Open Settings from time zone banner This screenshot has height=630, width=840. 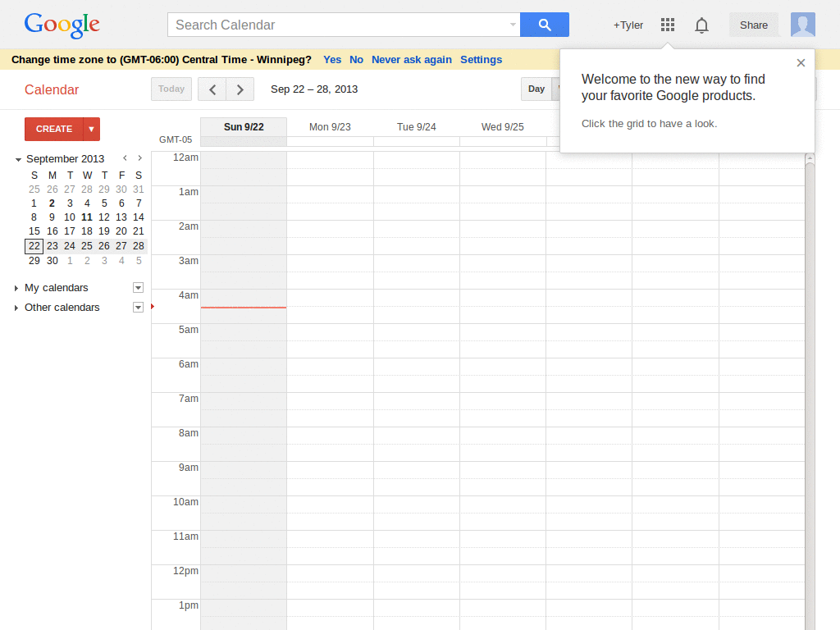[481, 59]
